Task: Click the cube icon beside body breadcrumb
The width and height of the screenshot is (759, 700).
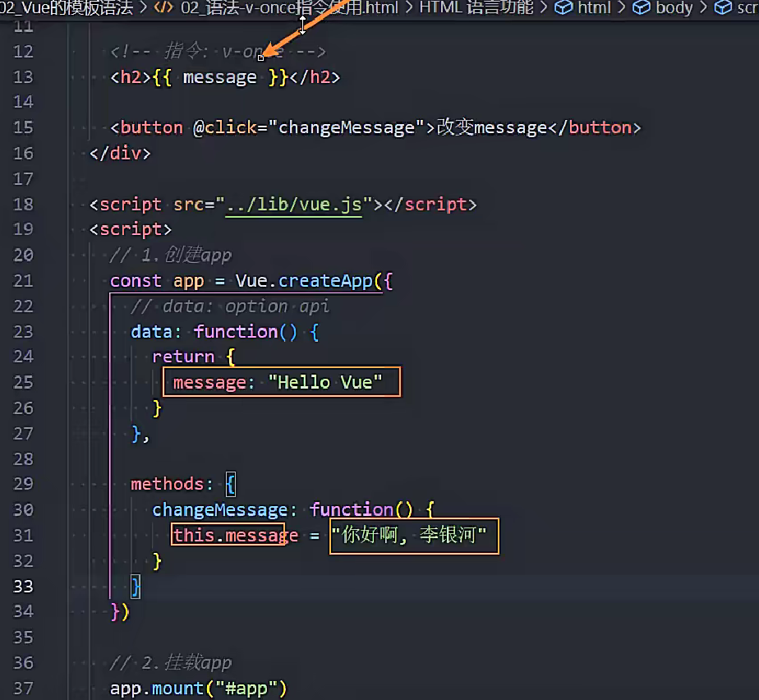Action: 642,7
